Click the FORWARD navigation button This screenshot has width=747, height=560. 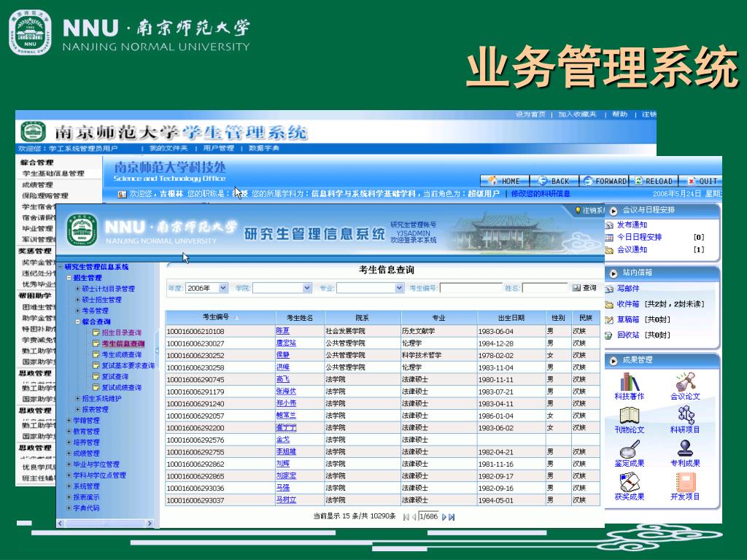click(x=605, y=181)
